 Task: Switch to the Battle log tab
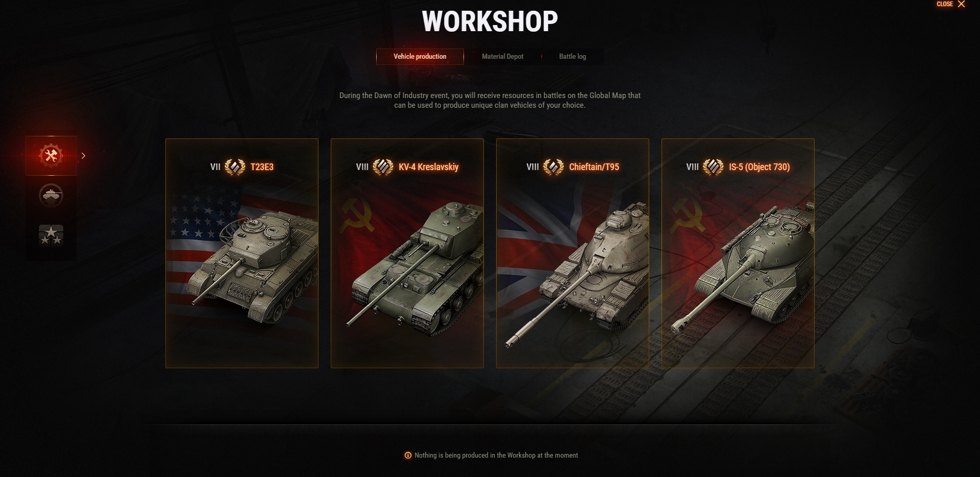pyautogui.click(x=572, y=57)
